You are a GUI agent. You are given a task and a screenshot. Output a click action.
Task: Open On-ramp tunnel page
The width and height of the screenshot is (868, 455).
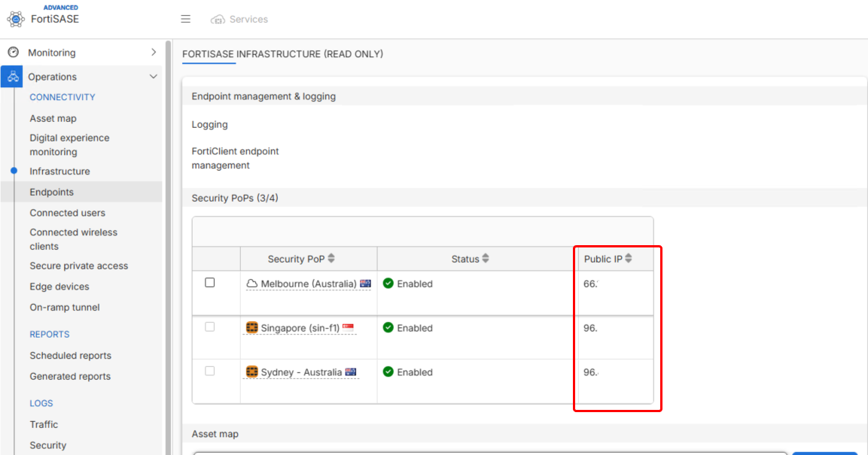[x=65, y=308]
